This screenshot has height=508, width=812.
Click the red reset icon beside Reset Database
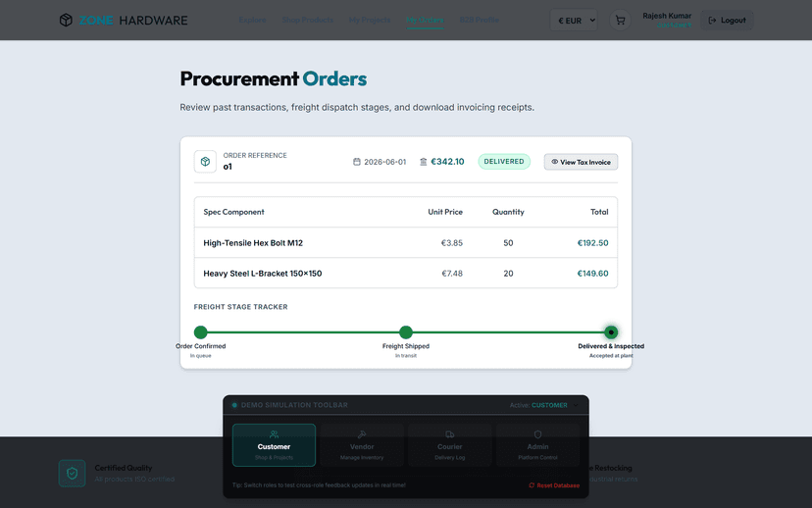click(532, 485)
